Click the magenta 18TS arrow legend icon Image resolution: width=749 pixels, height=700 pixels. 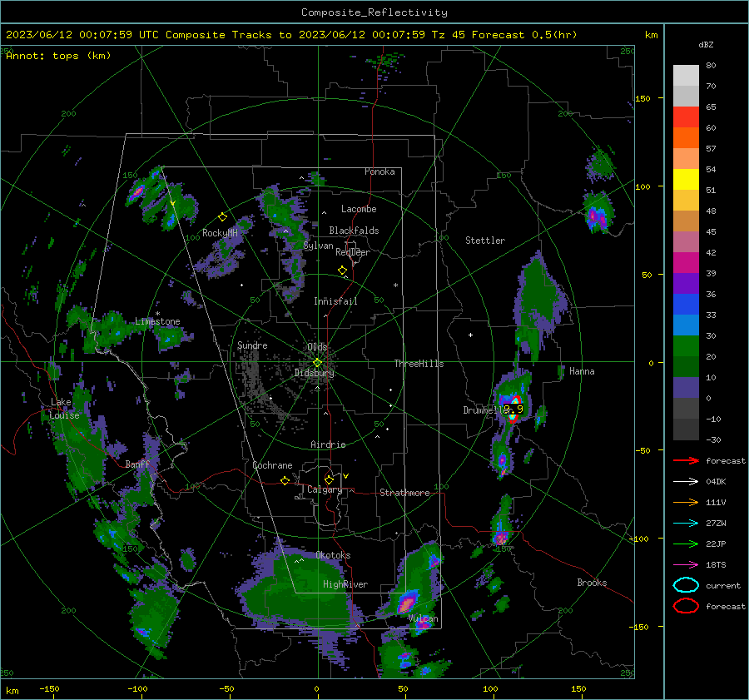(x=686, y=565)
